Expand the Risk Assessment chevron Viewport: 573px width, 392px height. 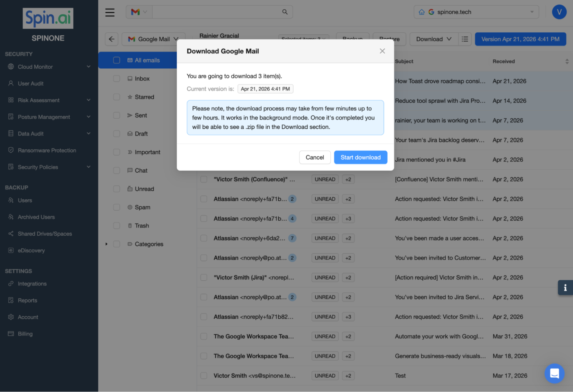88,100
